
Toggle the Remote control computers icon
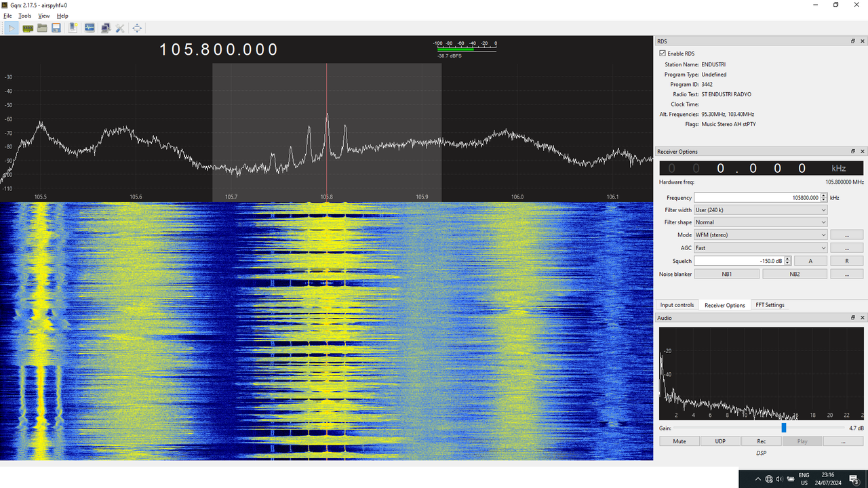(105, 28)
